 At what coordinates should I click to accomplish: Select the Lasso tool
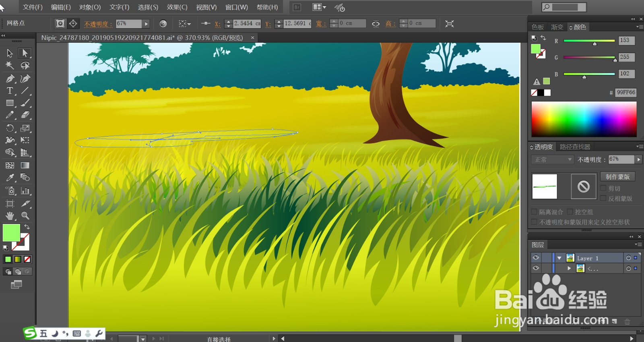(25, 65)
